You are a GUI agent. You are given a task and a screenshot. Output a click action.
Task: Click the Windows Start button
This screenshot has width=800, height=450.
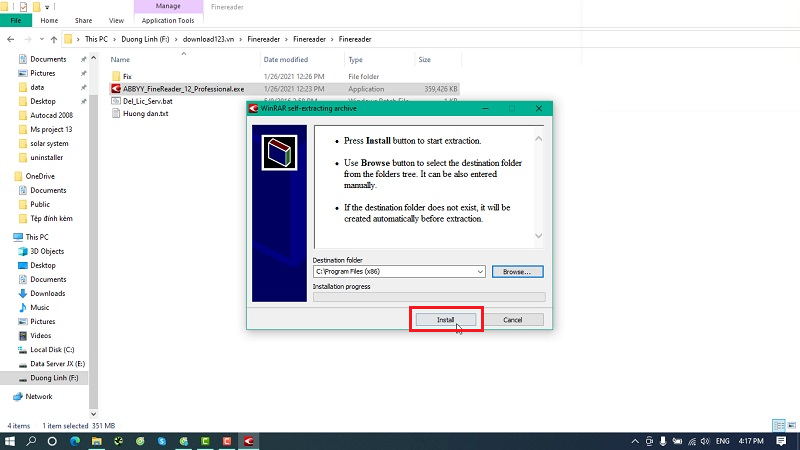coord(9,440)
